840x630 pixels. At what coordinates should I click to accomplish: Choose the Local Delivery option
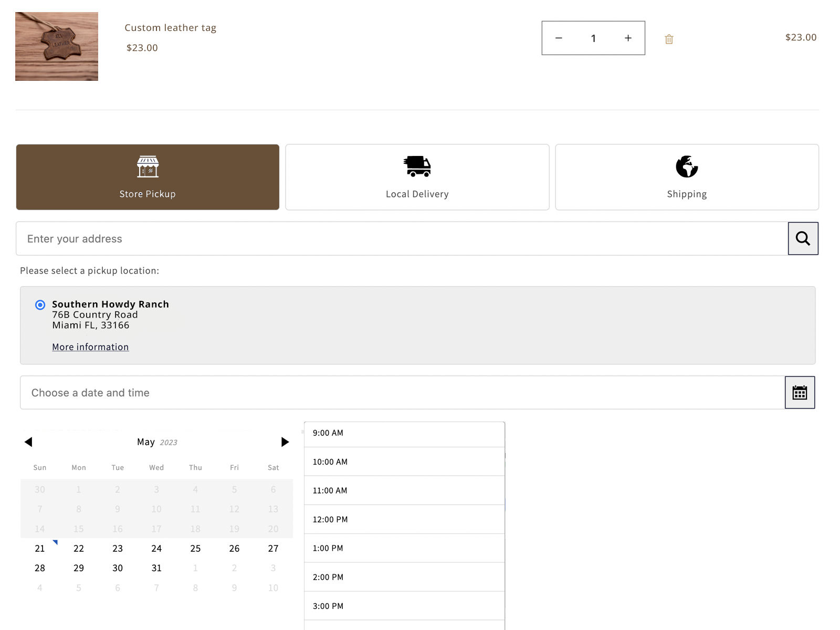pos(417,177)
